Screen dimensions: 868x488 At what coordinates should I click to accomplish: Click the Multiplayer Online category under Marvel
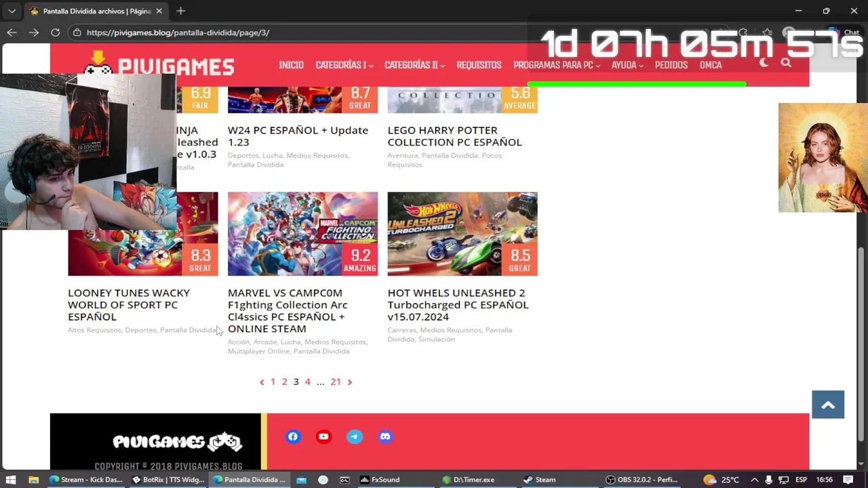click(x=258, y=351)
